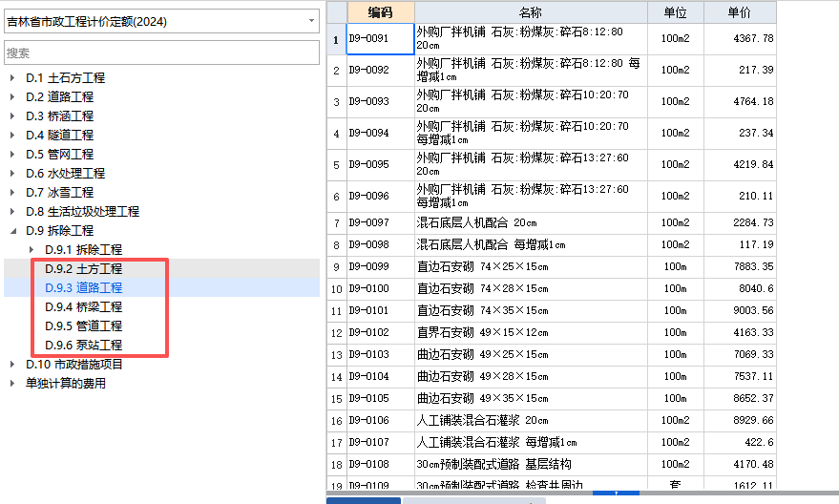This screenshot has width=839, height=504.
Task: Select D.9.6 泵站工程 tree item
Action: (x=83, y=346)
